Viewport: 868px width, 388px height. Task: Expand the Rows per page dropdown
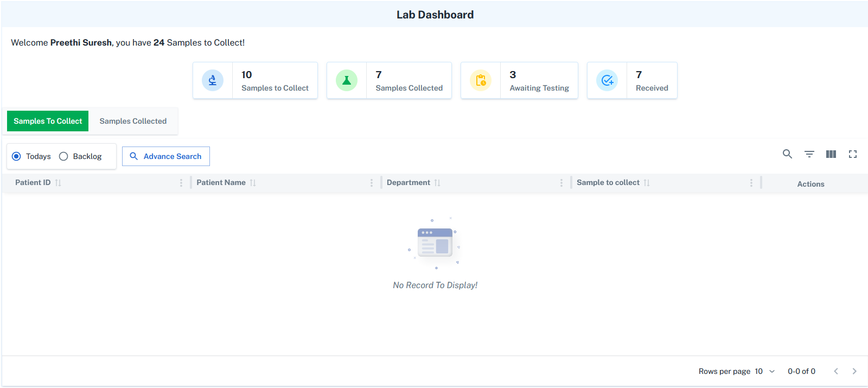tap(765, 371)
